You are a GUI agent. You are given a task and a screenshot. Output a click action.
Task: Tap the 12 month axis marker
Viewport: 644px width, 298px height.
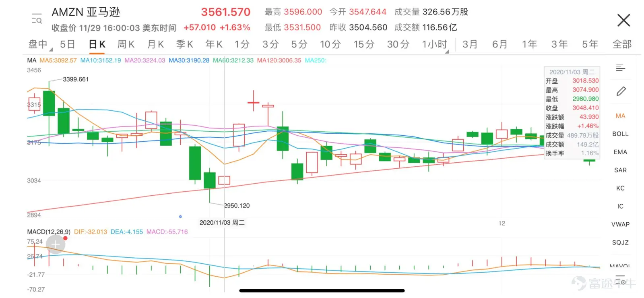point(502,223)
